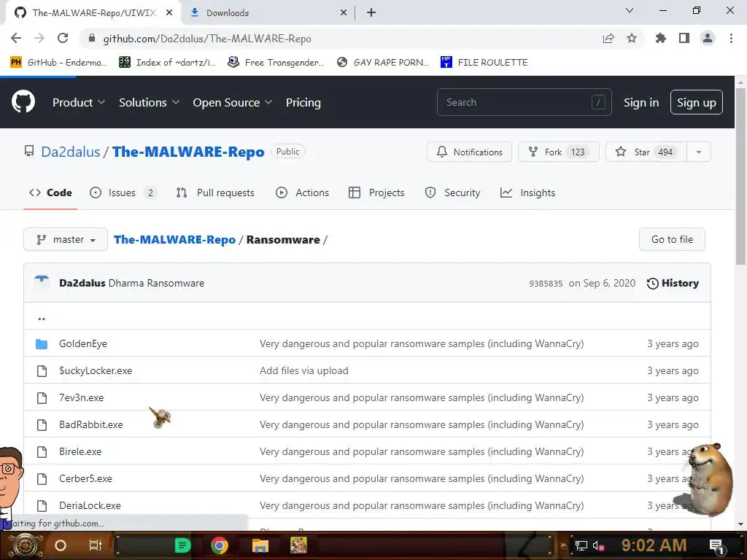Open the tab search chevron
The width and height of the screenshot is (747, 560).
tap(630, 10)
